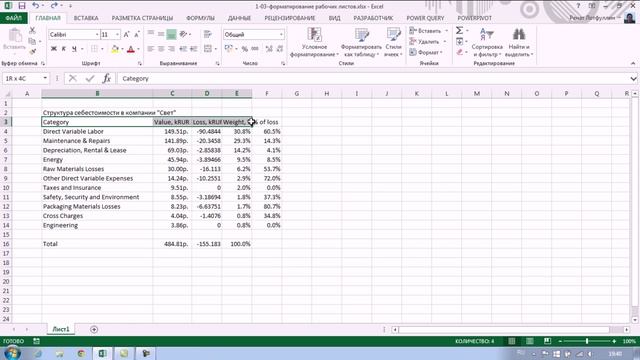Screen dimensions: 640x360
Task: Click the Insert Function fx icon
Action: (x=107, y=78)
